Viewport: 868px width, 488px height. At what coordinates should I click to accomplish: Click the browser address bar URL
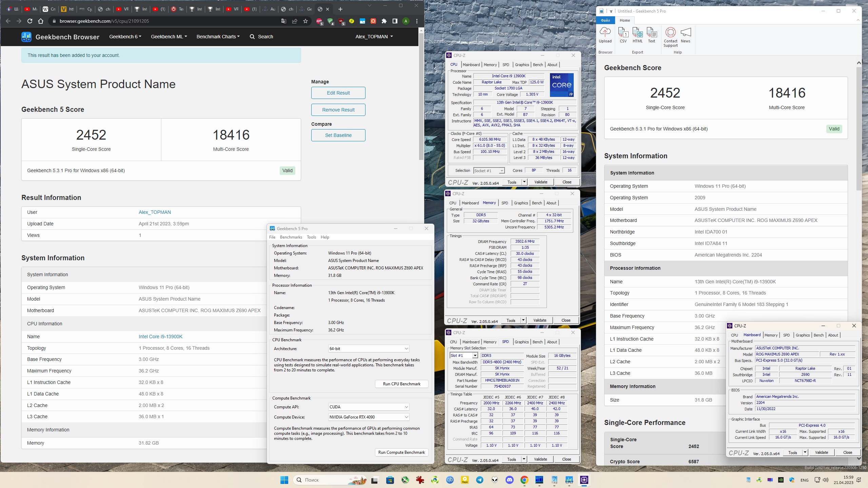click(104, 21)
